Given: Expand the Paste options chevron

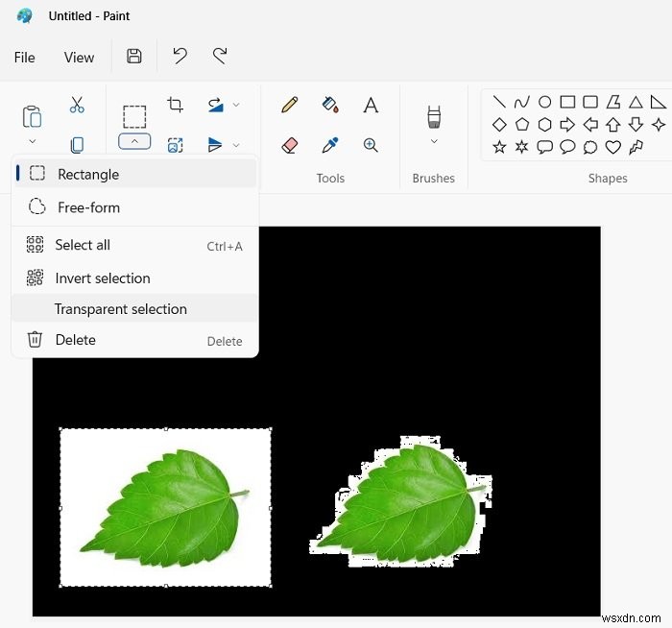Looking at the screenshot, I should [32, 141].
